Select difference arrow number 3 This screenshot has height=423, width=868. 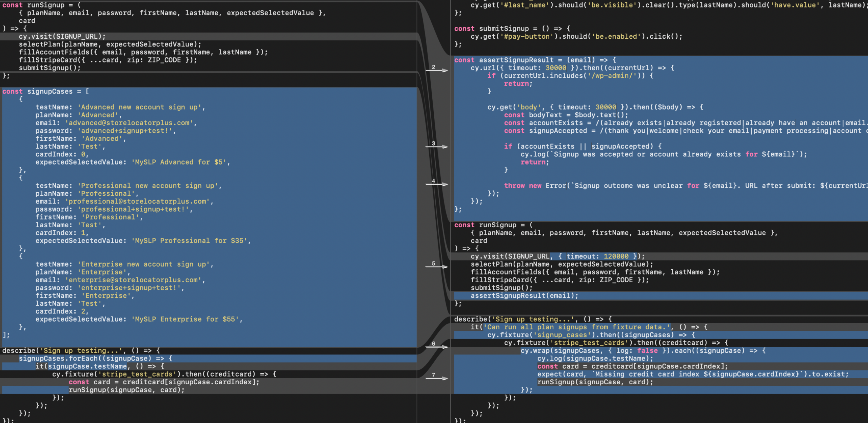[x=437, y=147]
